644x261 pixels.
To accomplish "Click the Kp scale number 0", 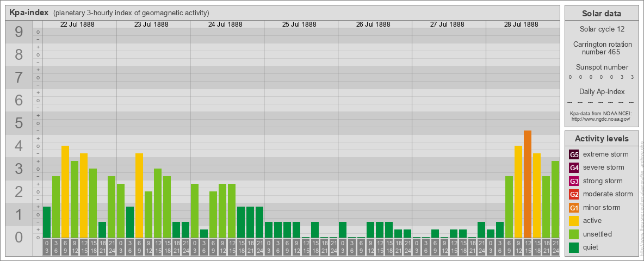I will 18,237.
